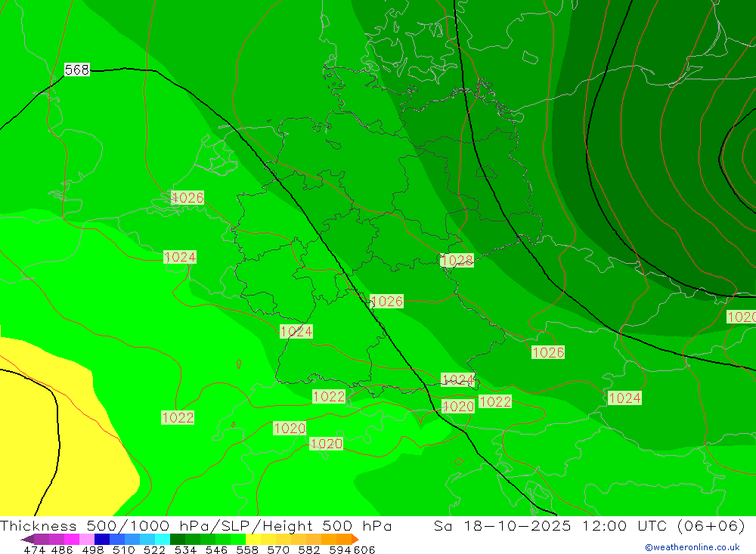756x554 pixels.
Task: Click the 1028 pressure isobar label
Action: pos(457,260)
